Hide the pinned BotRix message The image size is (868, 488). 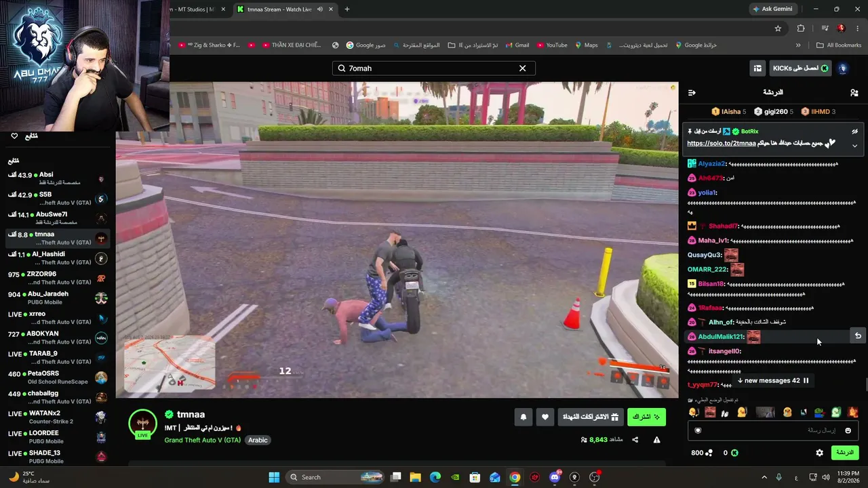(854, 131)
